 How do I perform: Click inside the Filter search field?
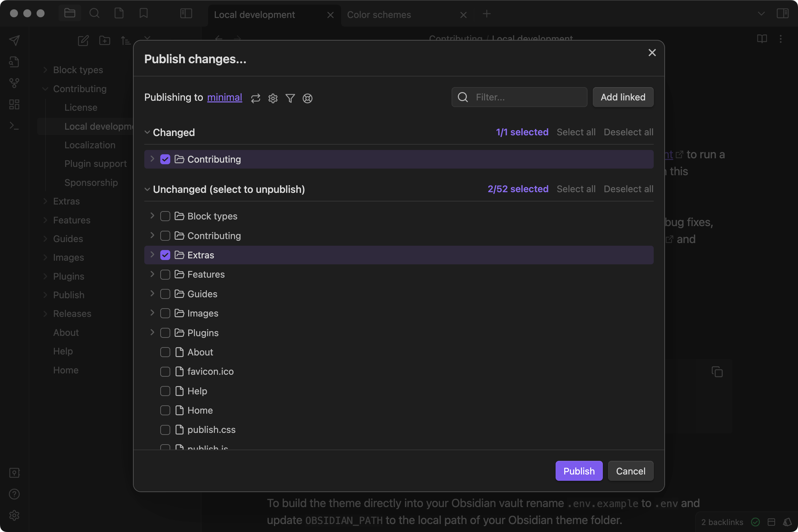(x=519, y=97)
